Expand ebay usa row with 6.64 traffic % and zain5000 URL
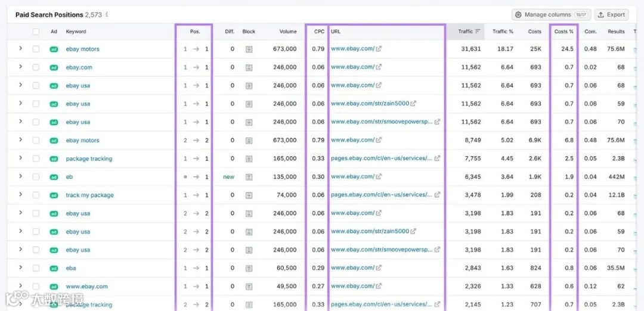This screenshot has width=644, height=311. pyautogui.click(x=20, y=103)
